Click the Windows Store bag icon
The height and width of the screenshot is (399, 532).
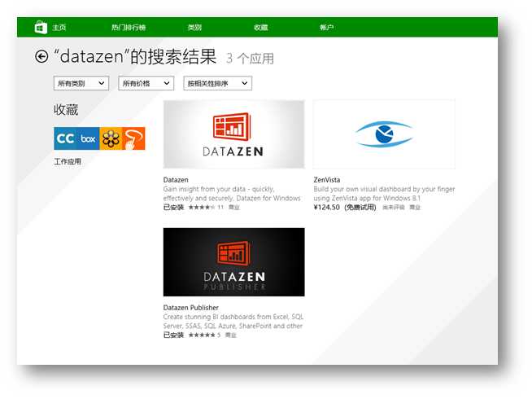tap(41, 27)
